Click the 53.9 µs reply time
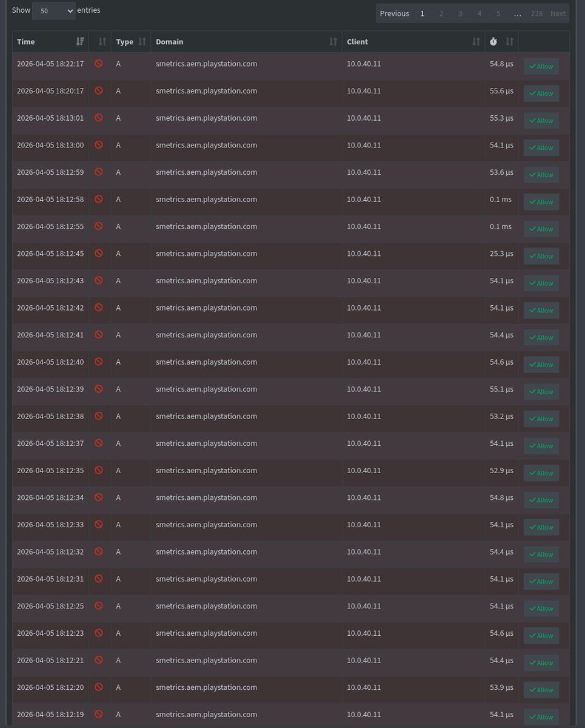585x728 pixels. [x=501, y=687]
